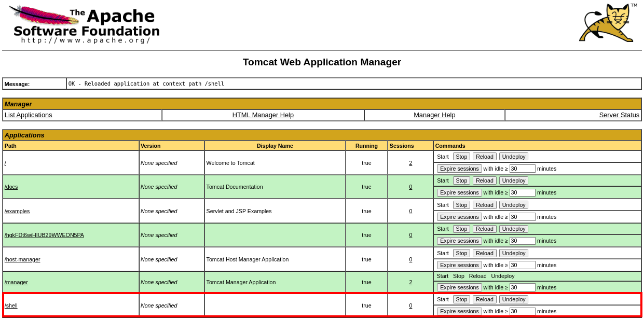View sessions count for /manager row

(x=410, y=282)
